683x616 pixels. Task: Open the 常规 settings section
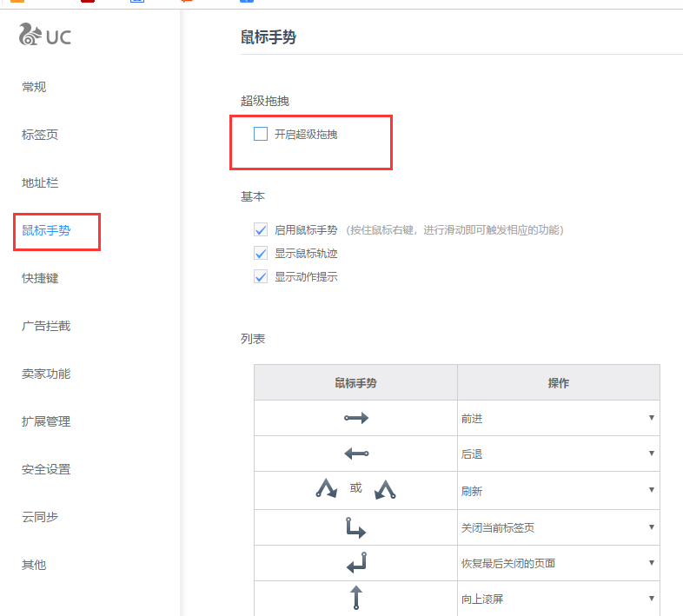[x=34, y=87]
